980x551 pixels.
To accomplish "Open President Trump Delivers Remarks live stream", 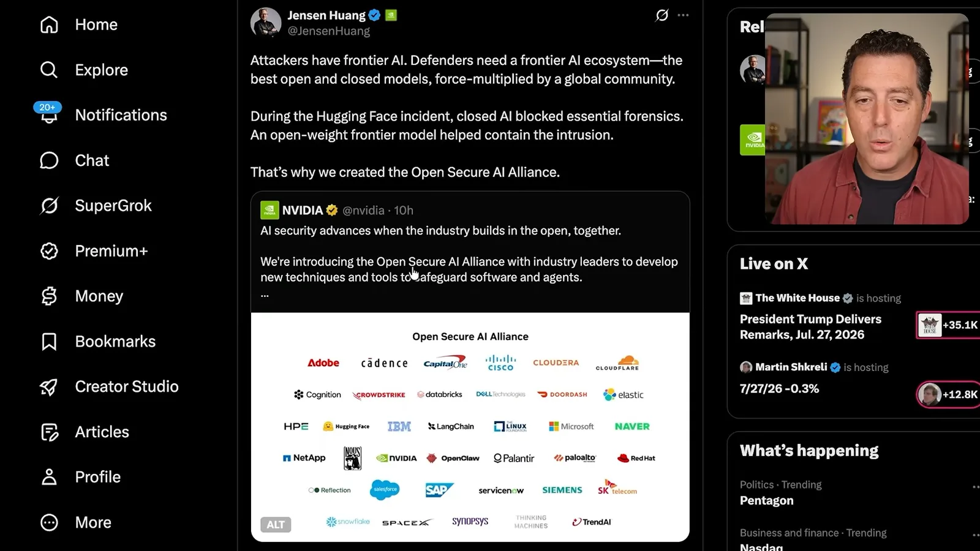I will point(810,327).
